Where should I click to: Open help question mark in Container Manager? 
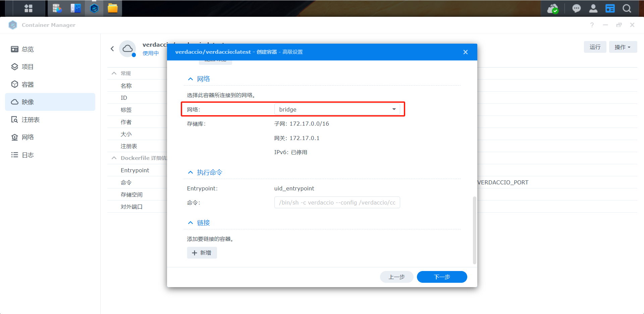(x=592, y=25)
